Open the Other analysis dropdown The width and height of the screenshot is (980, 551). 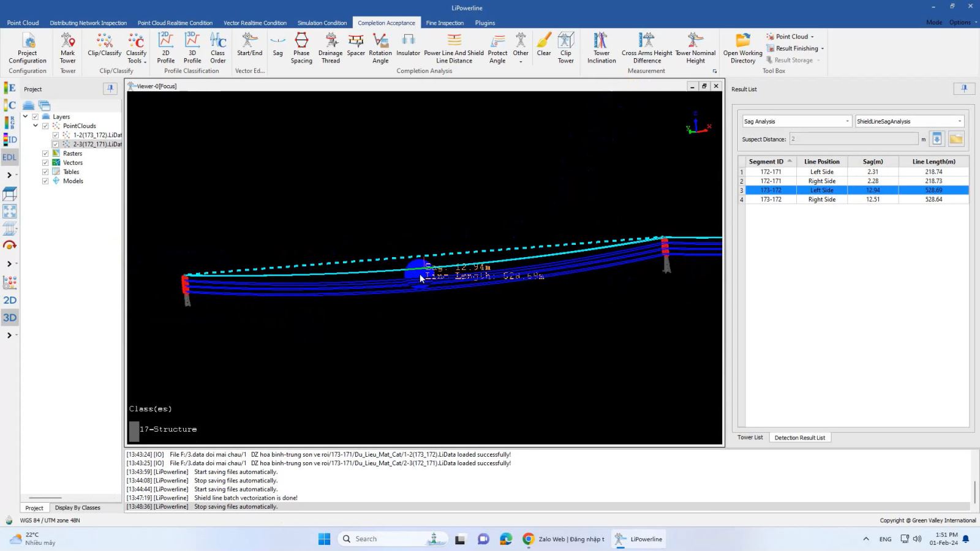click(x=521, y=48)
